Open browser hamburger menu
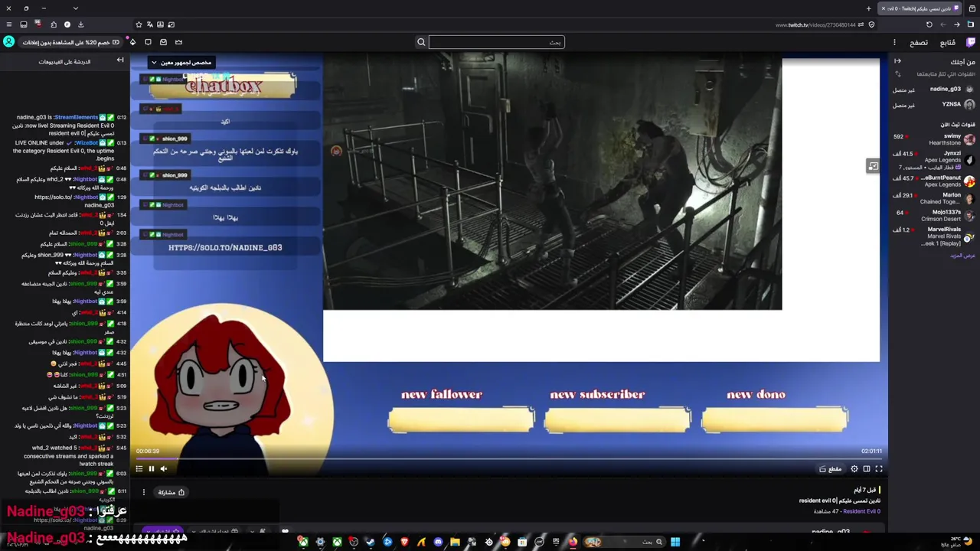The height and width of the screenshot is (551, 980). [x=9, y=24]
